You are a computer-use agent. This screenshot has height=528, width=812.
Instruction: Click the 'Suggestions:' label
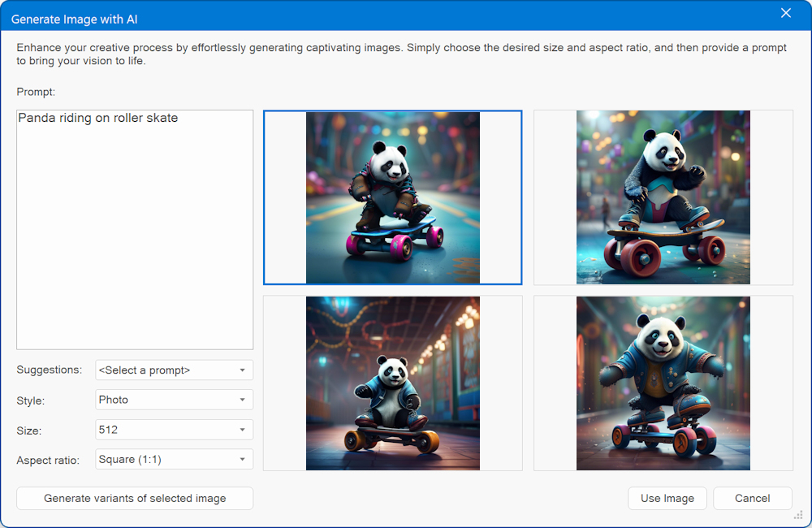click(49, 370)
